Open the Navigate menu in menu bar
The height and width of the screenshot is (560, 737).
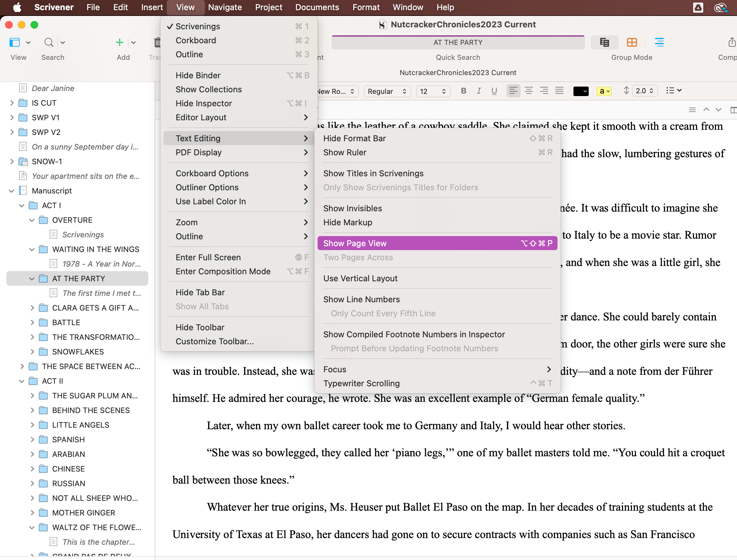225,7
